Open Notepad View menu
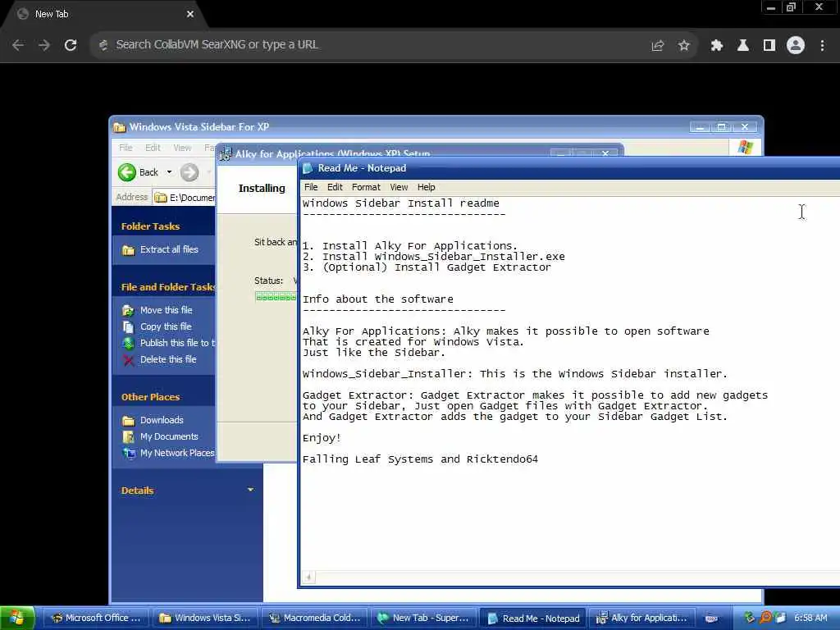Viewport: 840px width, 630px height. [399, 187]
